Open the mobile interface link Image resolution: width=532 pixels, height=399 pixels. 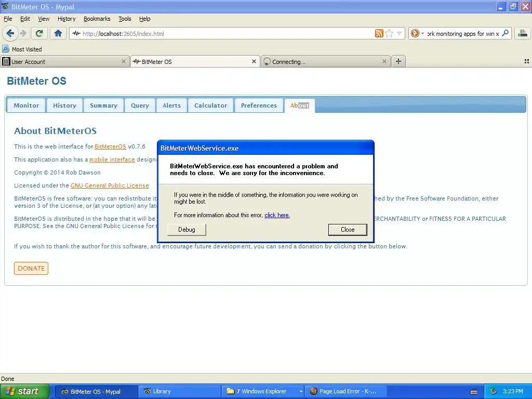click(112, 159)
